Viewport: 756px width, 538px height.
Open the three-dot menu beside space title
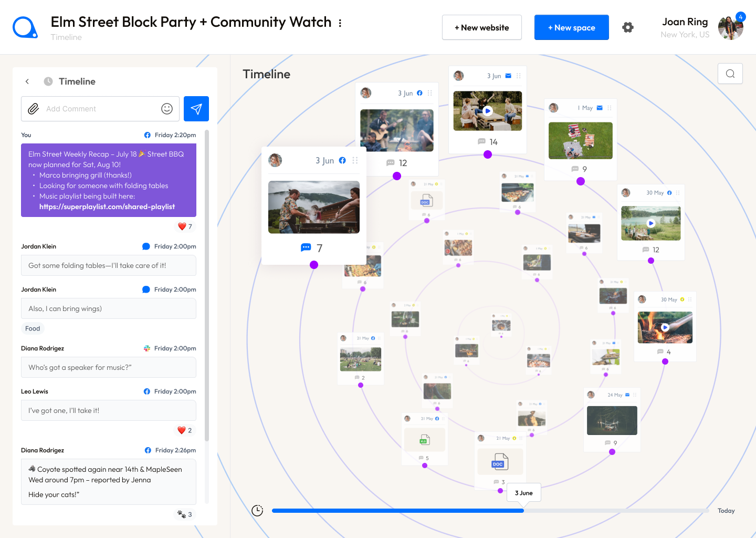click(340, 23)
